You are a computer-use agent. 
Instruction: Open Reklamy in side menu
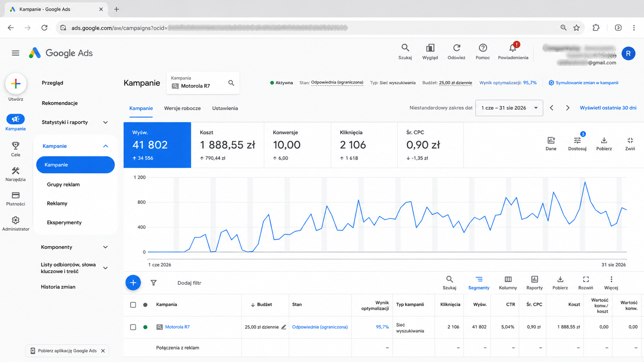pos(57,203)
